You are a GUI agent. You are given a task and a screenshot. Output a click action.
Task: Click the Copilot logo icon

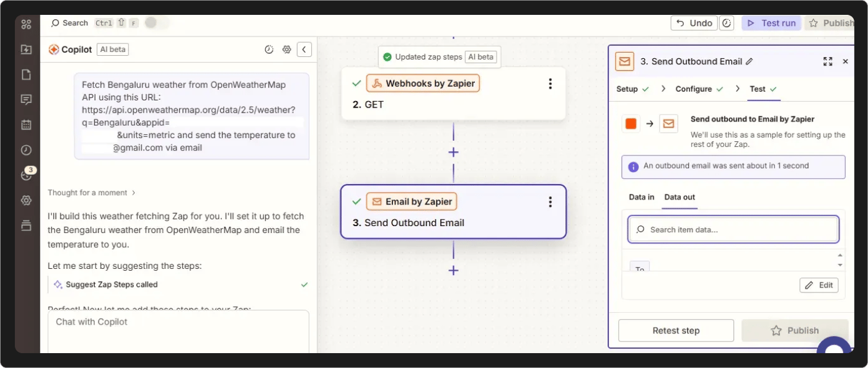[x=54, y=50]
